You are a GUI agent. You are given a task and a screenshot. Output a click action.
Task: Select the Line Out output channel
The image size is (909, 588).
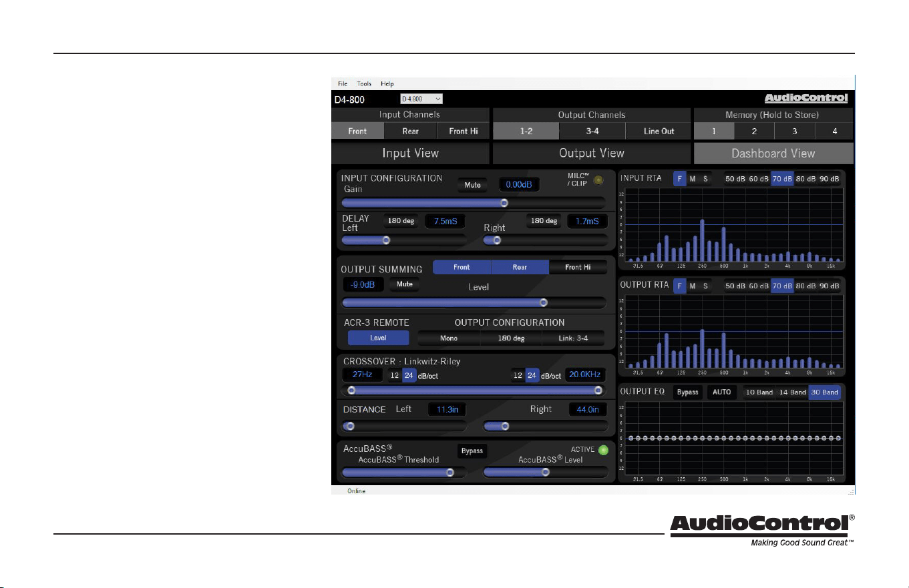click(659, 131)
